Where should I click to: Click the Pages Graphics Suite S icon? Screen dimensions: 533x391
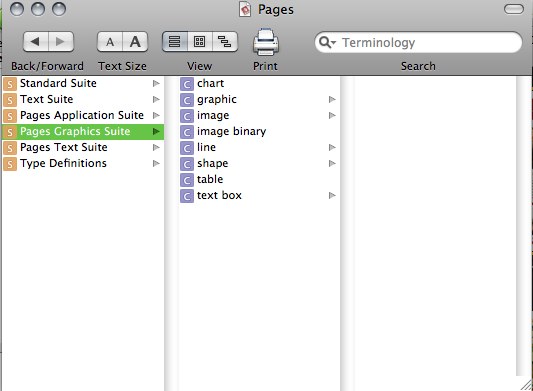point(10,132)
